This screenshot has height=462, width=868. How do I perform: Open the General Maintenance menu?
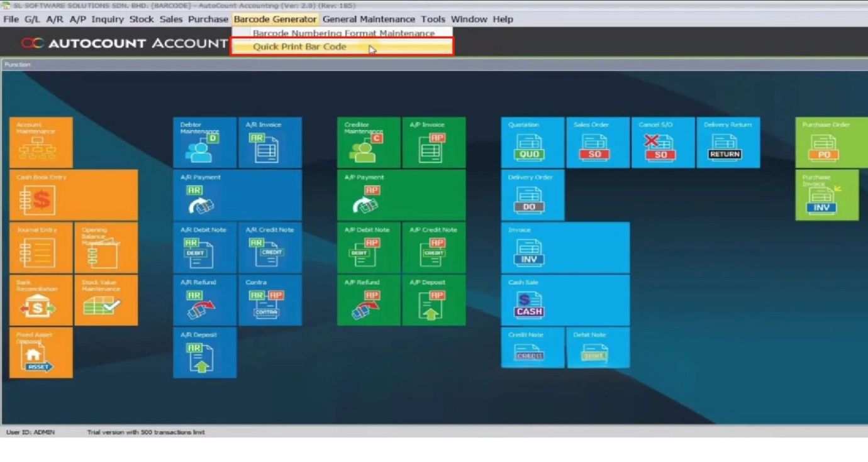click(369, 19)
